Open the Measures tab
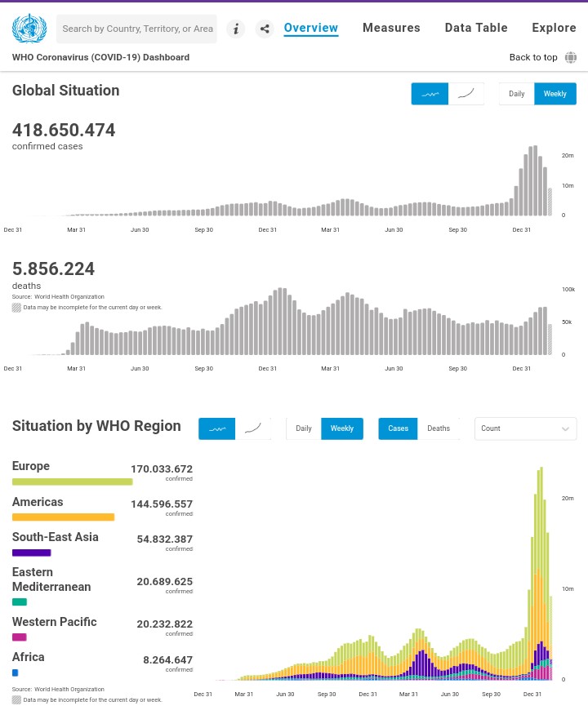 click(391, 28)
